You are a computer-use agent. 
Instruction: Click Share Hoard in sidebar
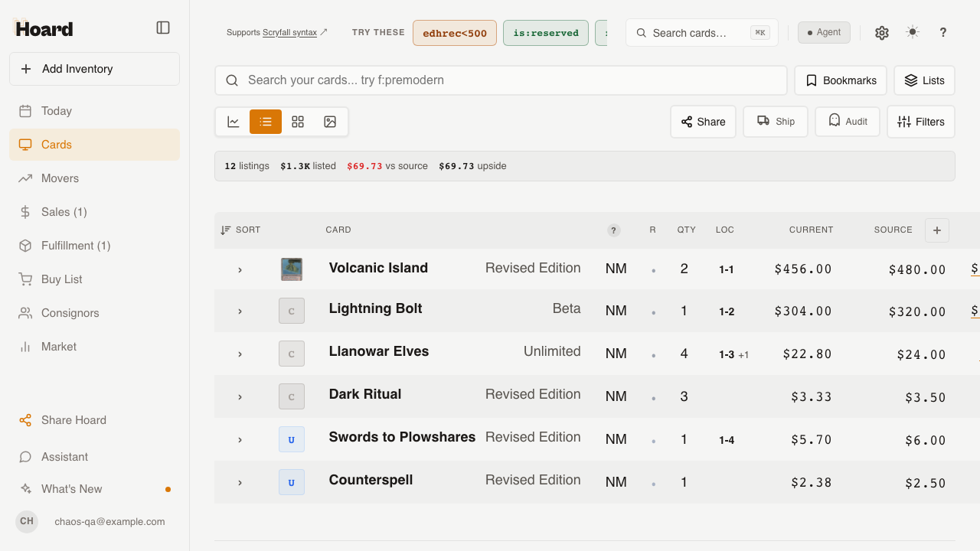pos(94,420)
